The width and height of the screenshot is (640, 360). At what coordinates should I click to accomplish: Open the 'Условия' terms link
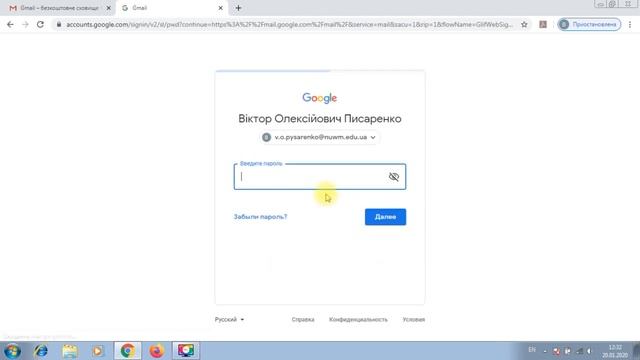click(x=413, y=319)
